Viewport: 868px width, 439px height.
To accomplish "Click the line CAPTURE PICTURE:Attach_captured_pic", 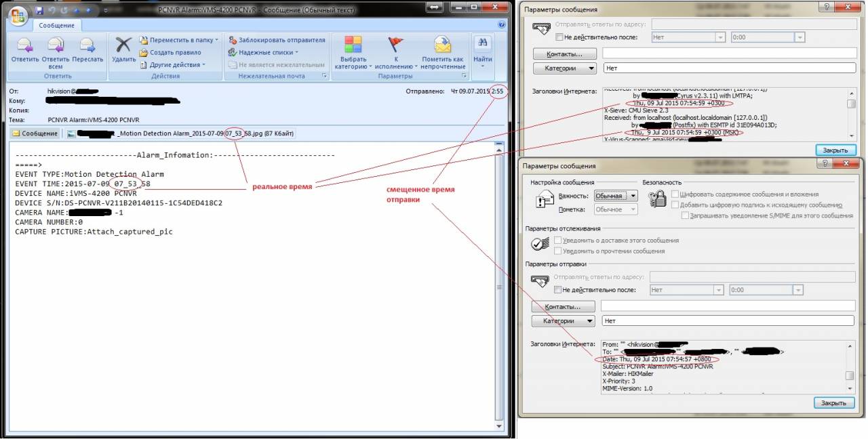I will (94, 231).
